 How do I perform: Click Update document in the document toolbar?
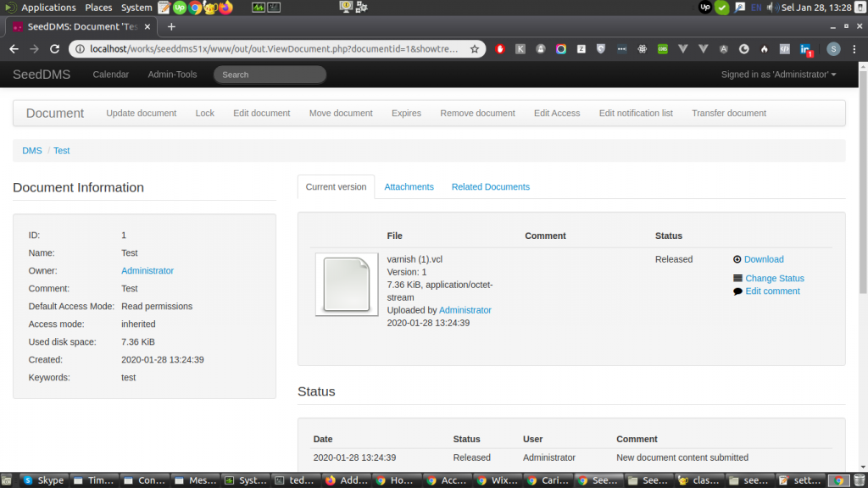141,114
